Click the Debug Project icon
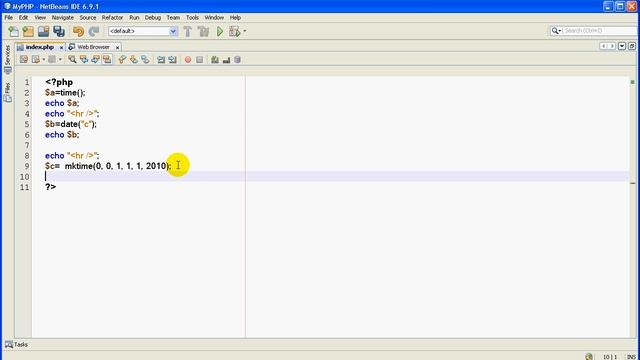The height and width of the screenshot is (360, 640). [234, 31]
